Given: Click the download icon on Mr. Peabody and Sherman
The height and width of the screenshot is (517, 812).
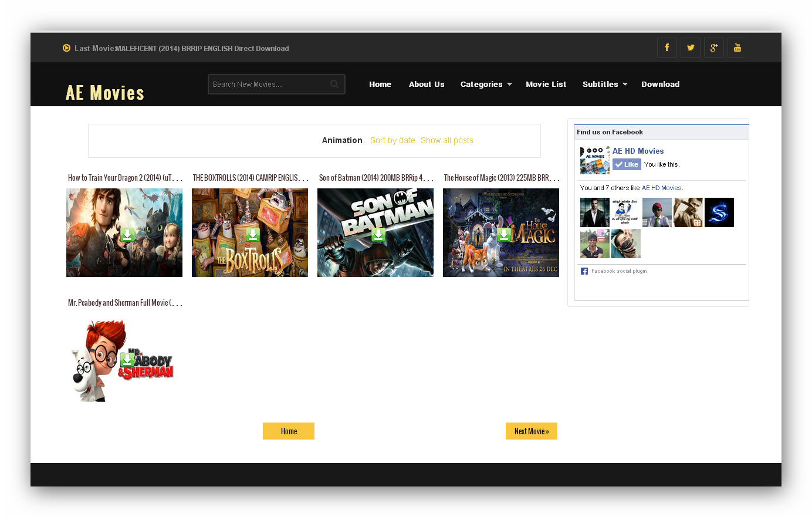Looking at the screenshot, I should (x=127, y=360).
